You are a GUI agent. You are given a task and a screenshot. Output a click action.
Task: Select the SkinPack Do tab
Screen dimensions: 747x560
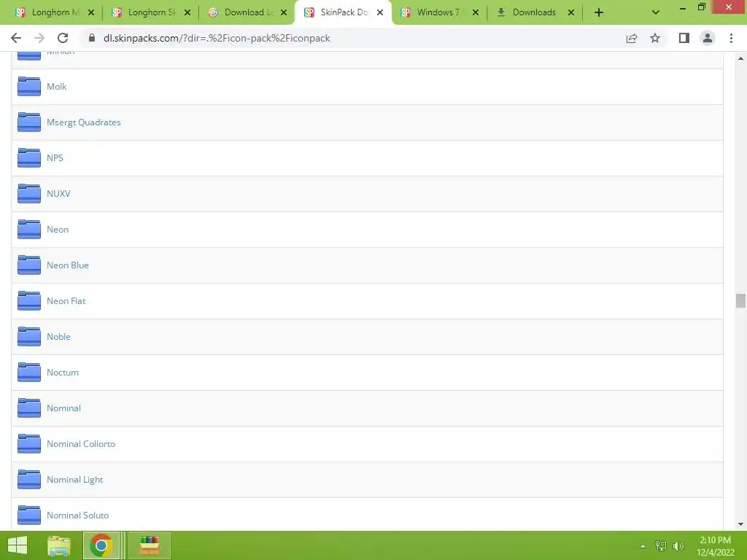(343, 12)
